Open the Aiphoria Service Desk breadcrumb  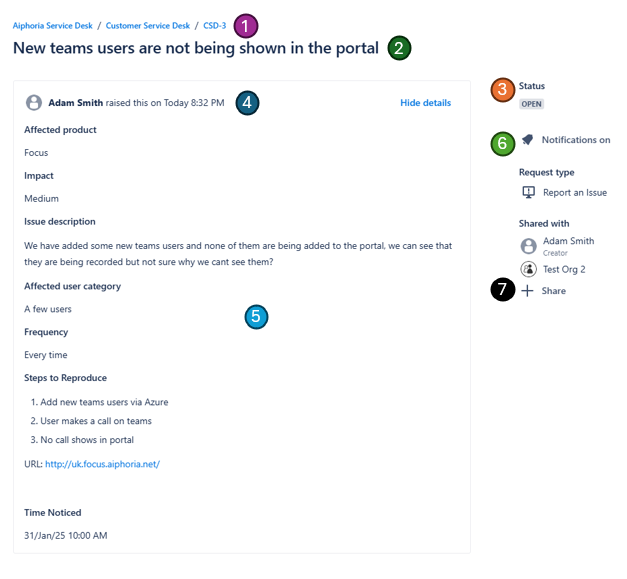(51, 26)
